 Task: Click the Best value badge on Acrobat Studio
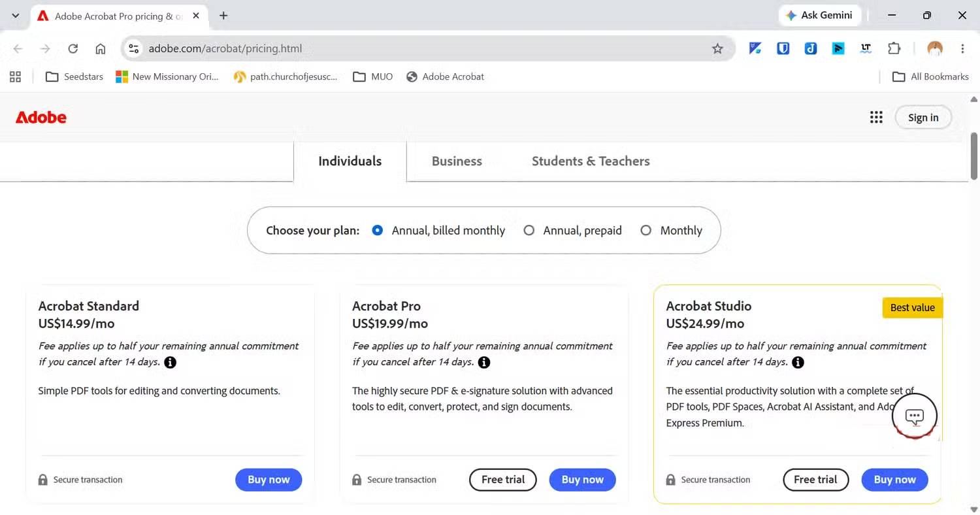(x=913, y=308)
